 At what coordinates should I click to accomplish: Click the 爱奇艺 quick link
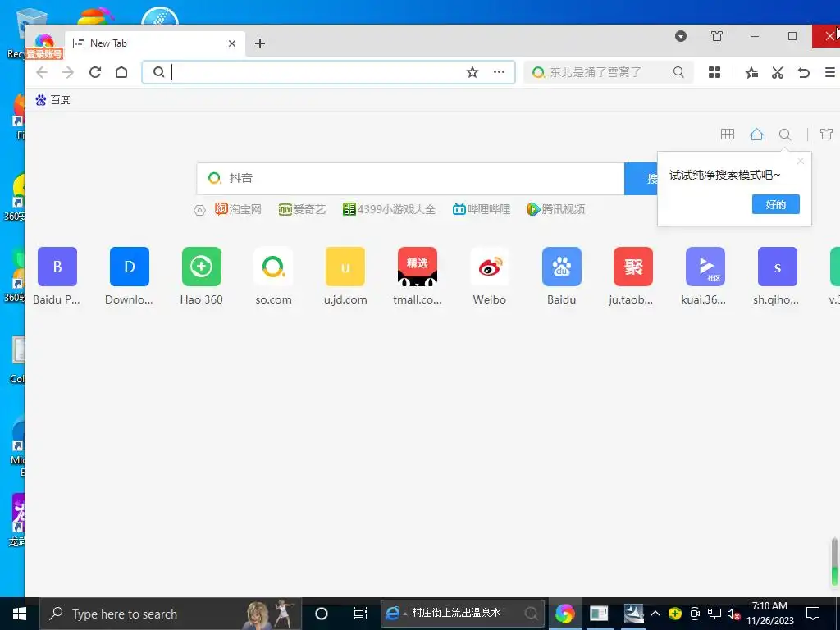pos(302,209)
